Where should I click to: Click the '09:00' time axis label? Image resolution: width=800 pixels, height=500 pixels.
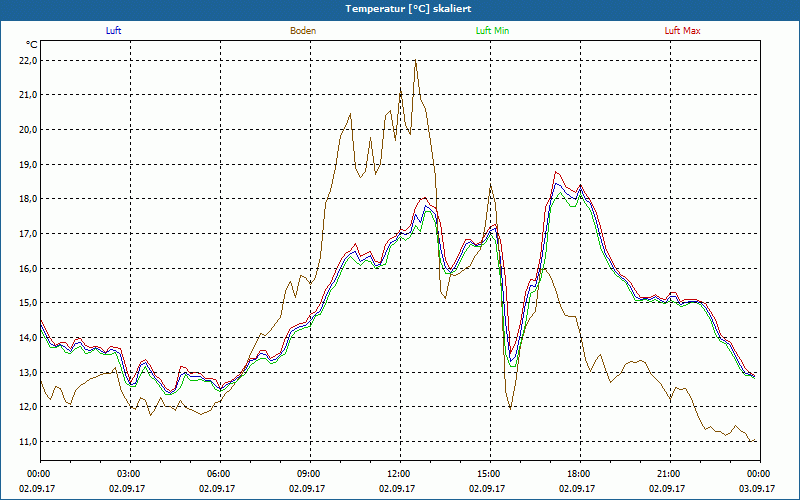pos(310,473)
